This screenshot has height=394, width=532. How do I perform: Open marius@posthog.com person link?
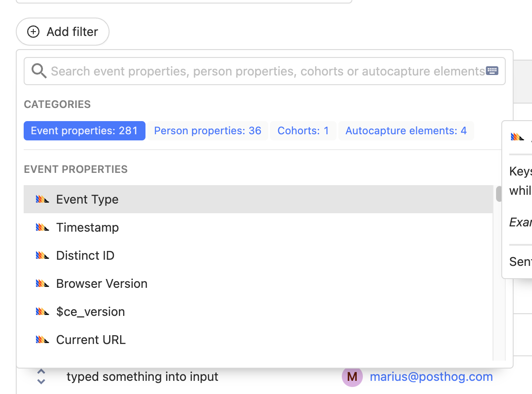point(431,376)
